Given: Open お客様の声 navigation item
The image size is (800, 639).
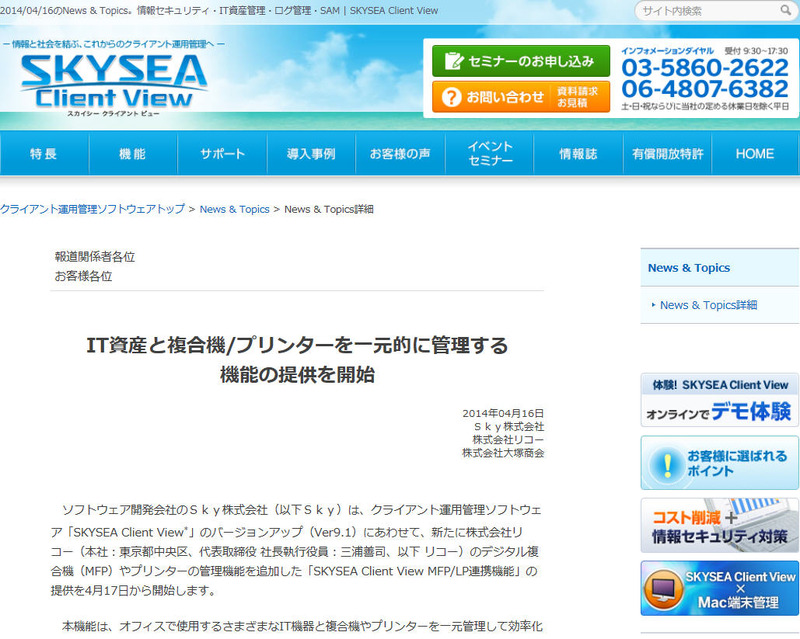Looking at the screenshot, I should click(x=400, y=154).
